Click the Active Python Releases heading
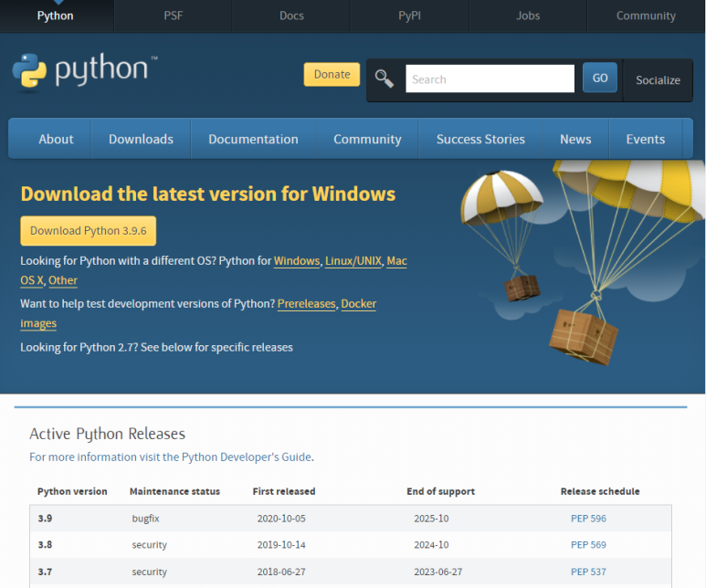706x588 pixels. [107, 434]
